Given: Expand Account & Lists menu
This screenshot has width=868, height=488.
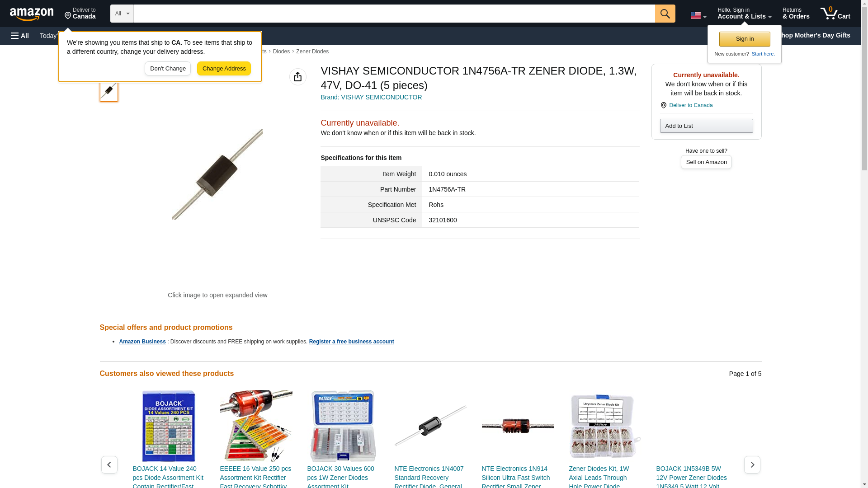Looking at the screenshot, I should pos(744,14).
